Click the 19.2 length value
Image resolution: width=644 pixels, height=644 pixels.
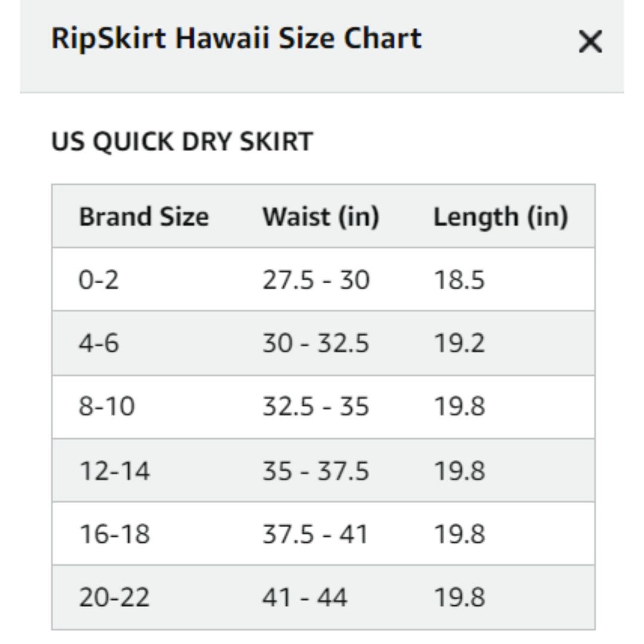point(460,343)
